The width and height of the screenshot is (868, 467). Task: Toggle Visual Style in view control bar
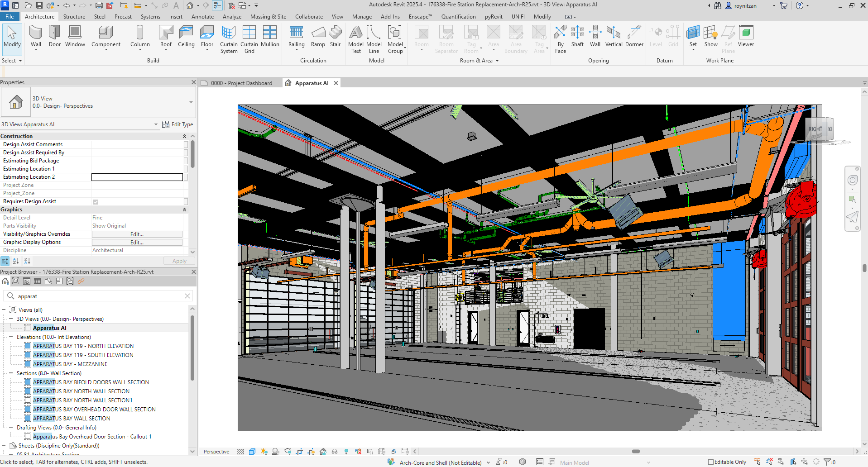tap(252, 452)
